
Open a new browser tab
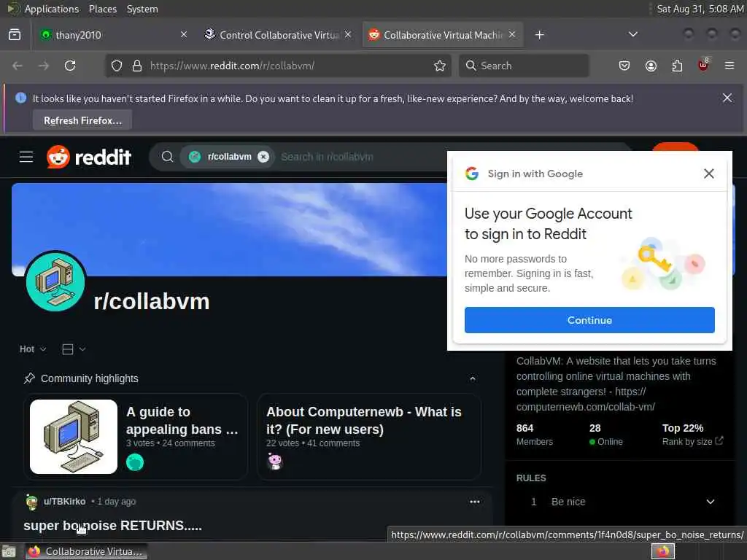539,35
